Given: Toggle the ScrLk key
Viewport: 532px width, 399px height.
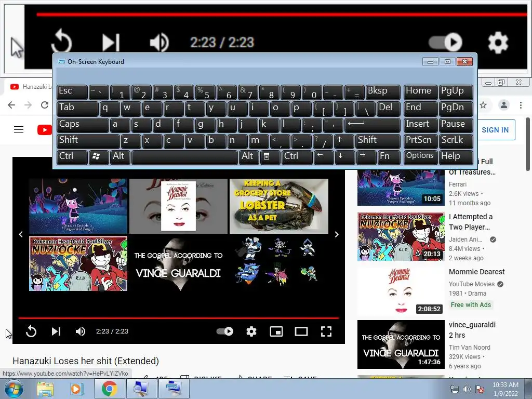Looking at the screenshot, I should (456, 140).
